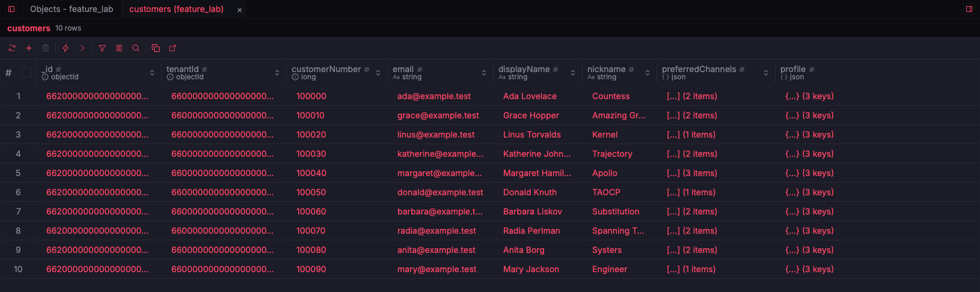Select row number 10
Screen dimensions: 980x292
[x=18, y=269]
